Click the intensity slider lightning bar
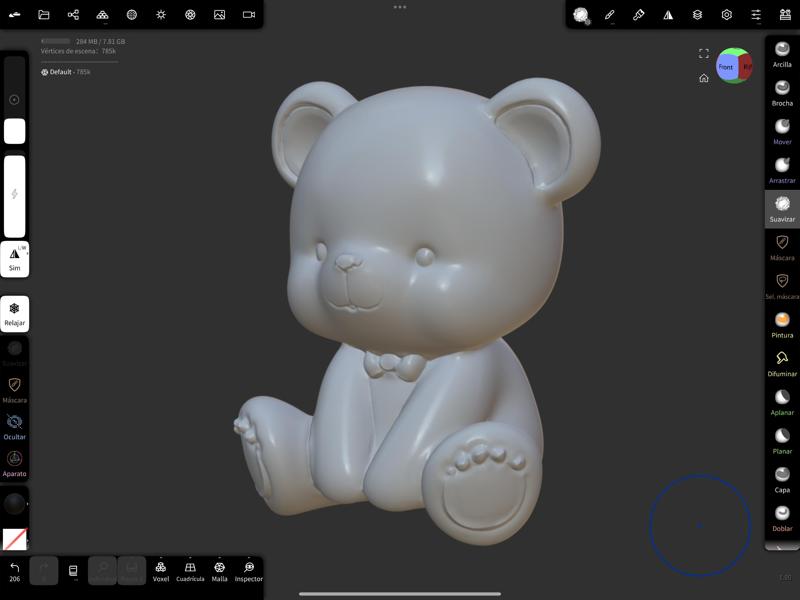The width and height of the screenshot is (800, 600). [14, 195]
